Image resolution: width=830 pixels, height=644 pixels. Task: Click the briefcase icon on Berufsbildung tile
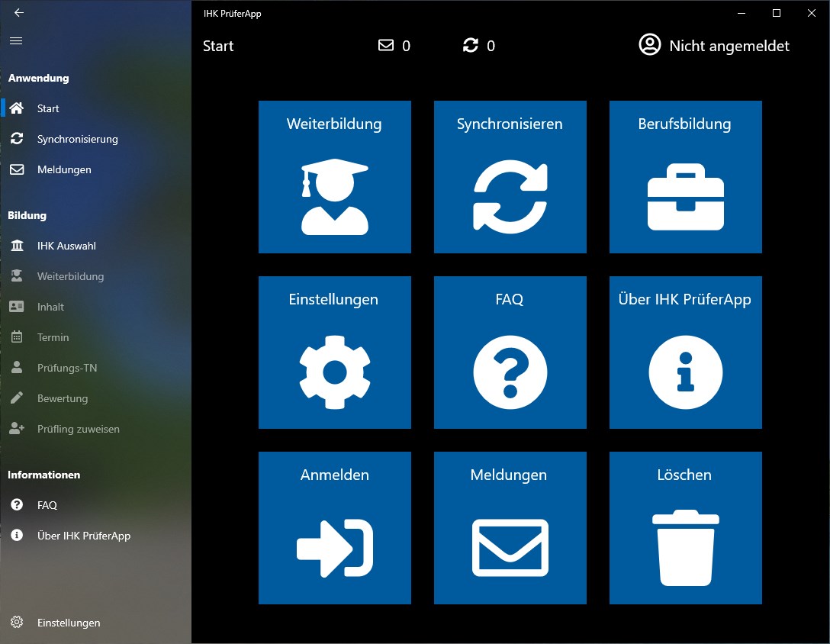click(x=686, y=197)
